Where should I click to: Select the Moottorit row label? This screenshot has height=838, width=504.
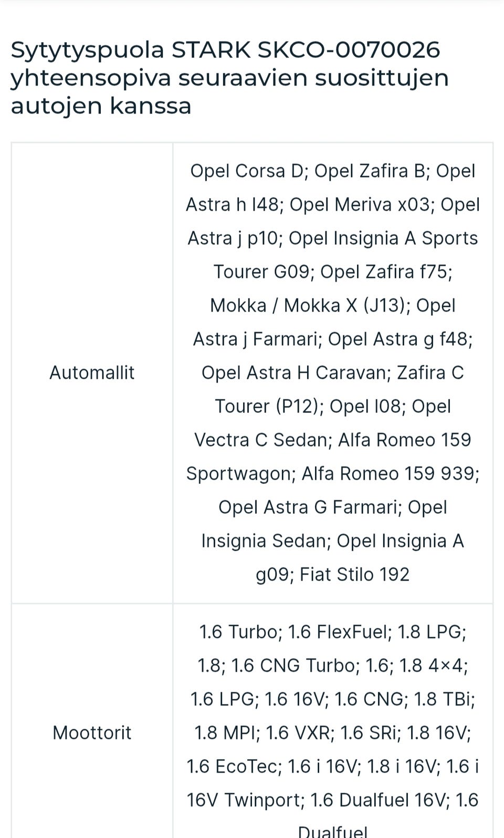(92, 732)
